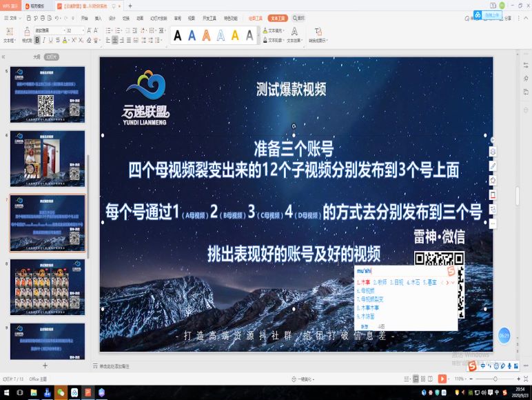The width and height of the screenshot is (532, 400).
Task: Toggle center text alignment
Action: 115,40
